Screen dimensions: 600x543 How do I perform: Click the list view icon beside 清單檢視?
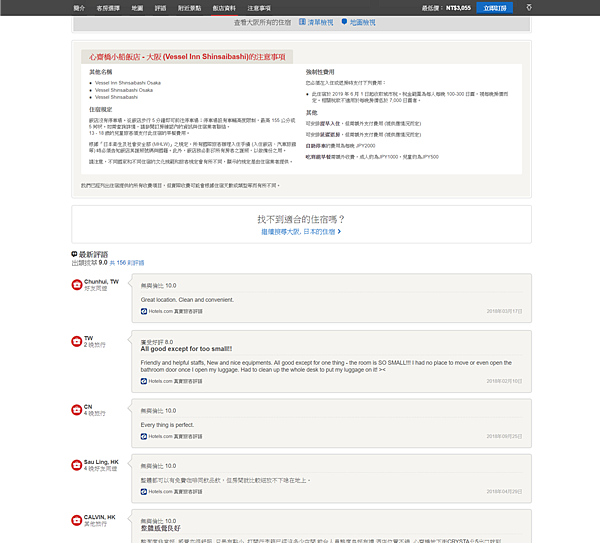click(302, 22)
